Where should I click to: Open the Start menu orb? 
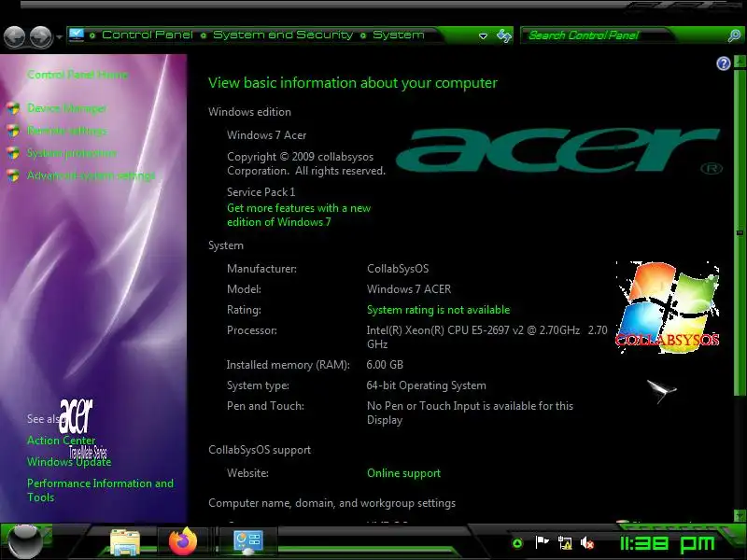coord(24,542)
